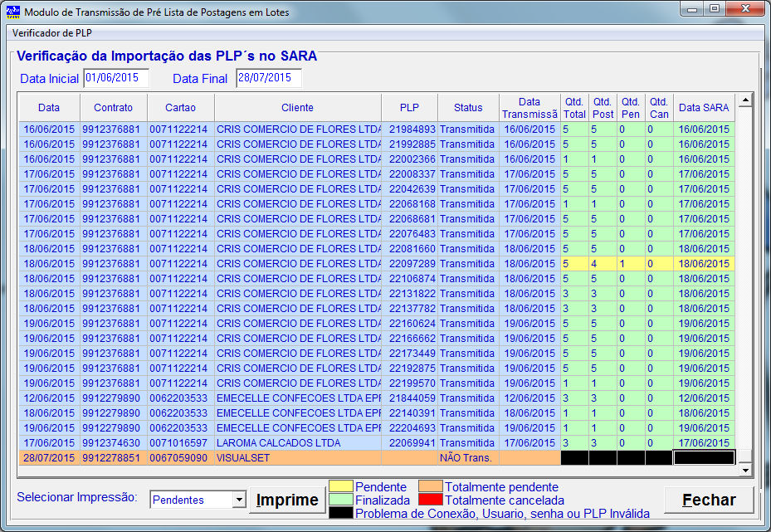
Task: Select PLP number 22081660
Action: [x=412, y=249]
